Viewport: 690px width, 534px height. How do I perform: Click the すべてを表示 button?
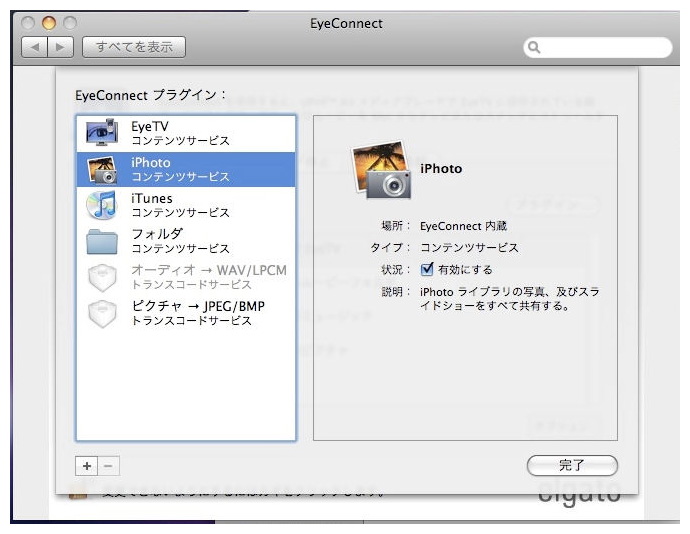click(x=134, y=47)
